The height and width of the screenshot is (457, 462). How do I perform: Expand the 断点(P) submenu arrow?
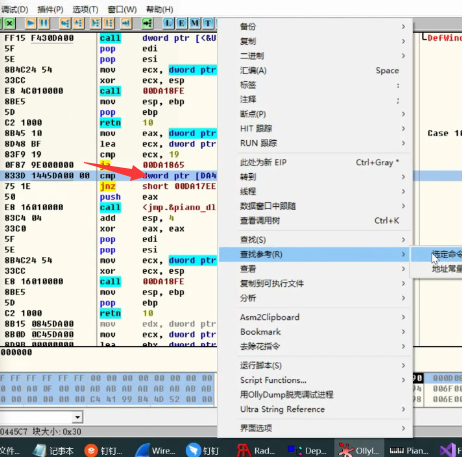(403, 114)
